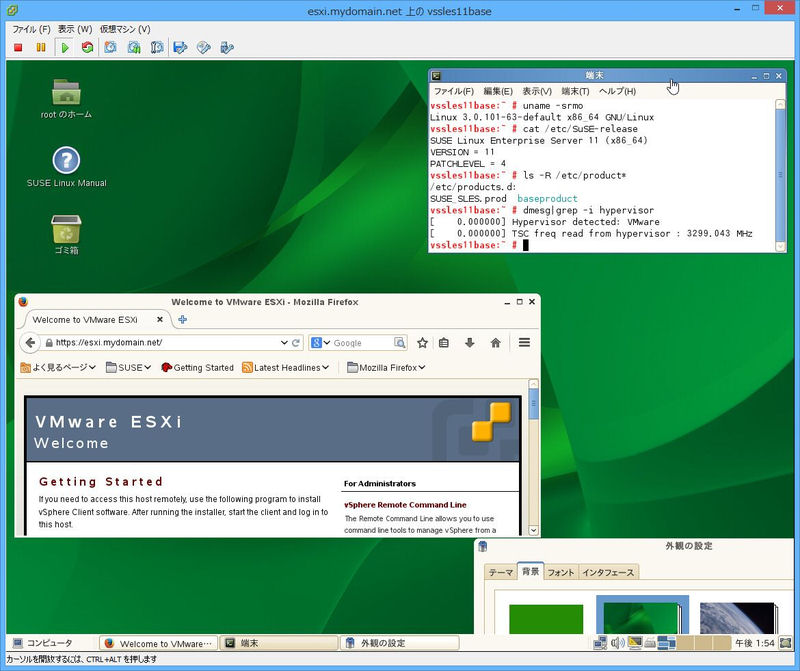Click the display settings tray icon
Screen dimensions: 800x671
(x=635, y=643)
